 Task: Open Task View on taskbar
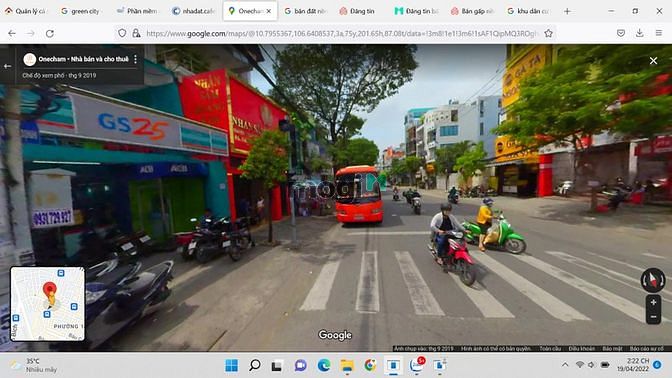[x=277, y=366]
